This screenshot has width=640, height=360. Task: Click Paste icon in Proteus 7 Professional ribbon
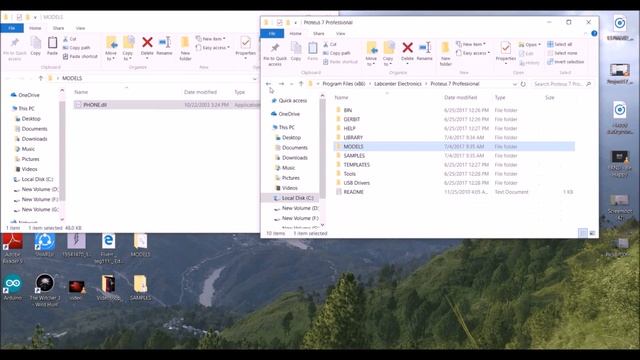(313, 51)
